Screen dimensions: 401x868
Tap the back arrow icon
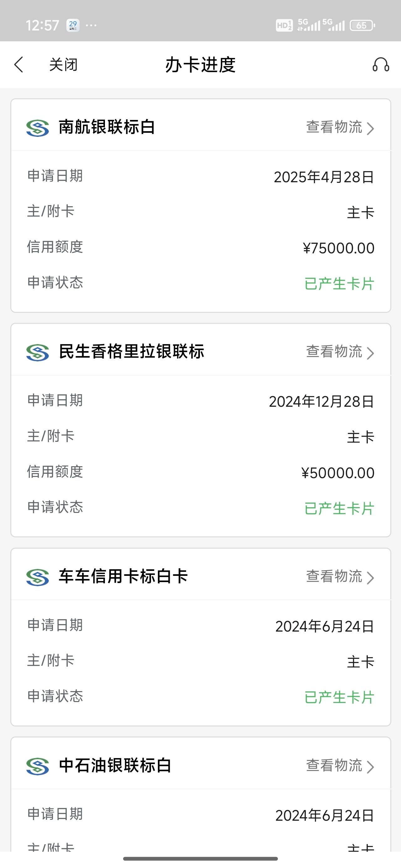pyautogui.click(x=19, y=65)
